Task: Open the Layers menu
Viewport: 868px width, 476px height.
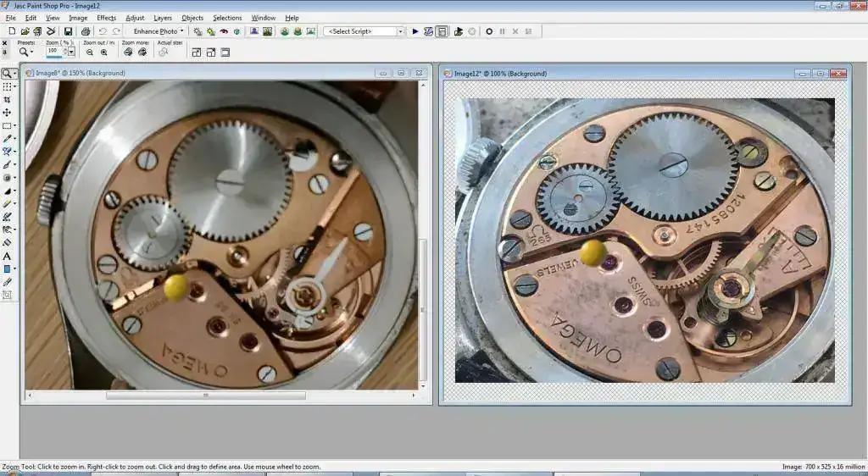Action: 163,18
